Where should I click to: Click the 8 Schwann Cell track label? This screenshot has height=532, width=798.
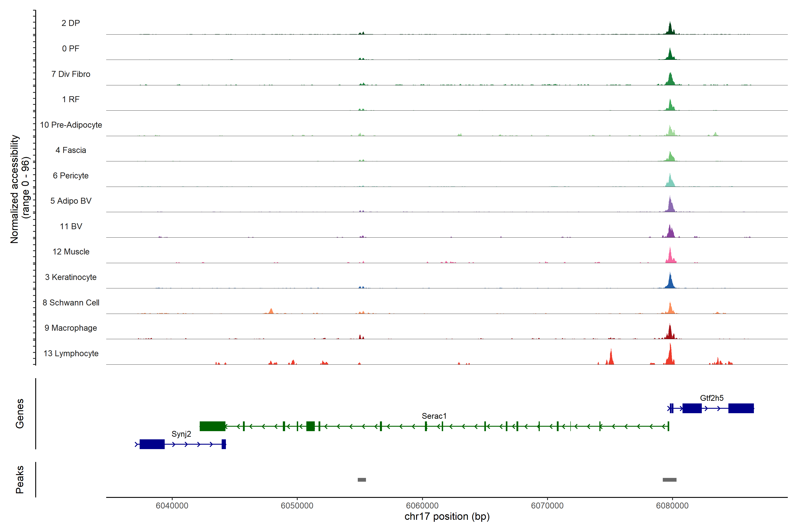(x=71, y=303)
